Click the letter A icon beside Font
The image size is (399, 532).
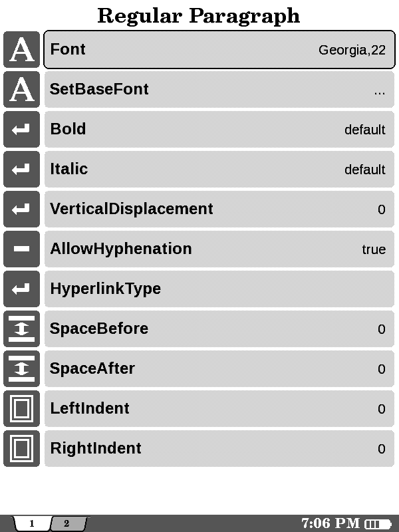point(21,50)
